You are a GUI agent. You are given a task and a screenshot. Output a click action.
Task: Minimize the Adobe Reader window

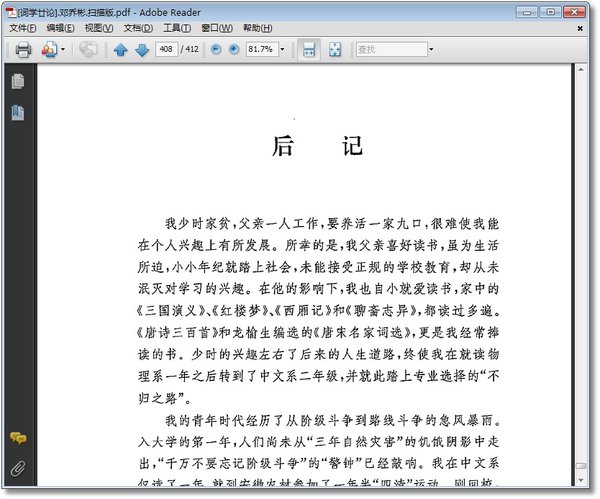(x=527, y=12)
